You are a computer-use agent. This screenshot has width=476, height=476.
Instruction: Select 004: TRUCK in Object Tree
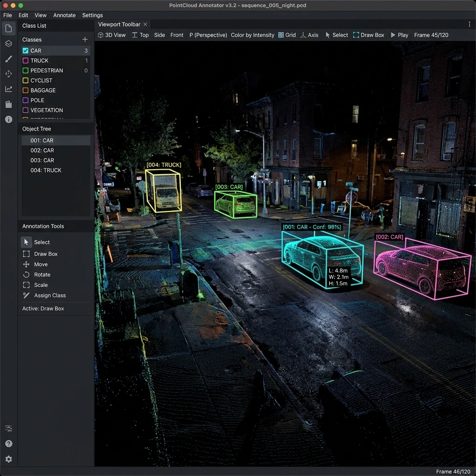click(x=56, y=170)
